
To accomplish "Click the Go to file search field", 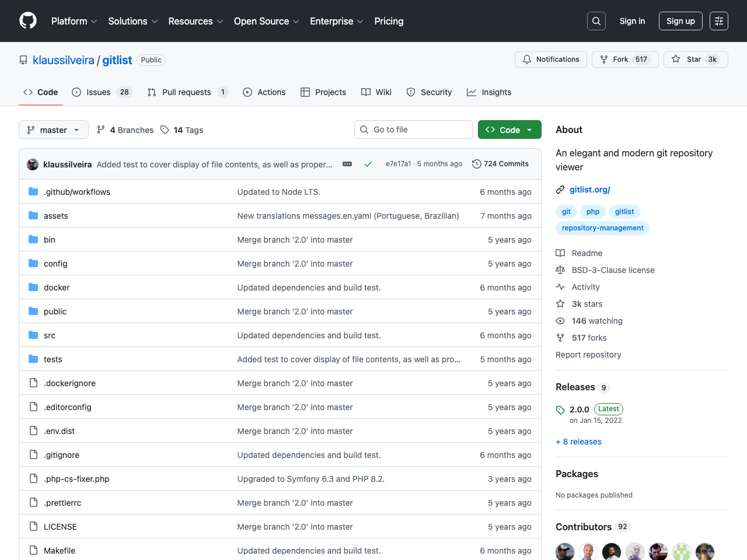I will [413, 129].
